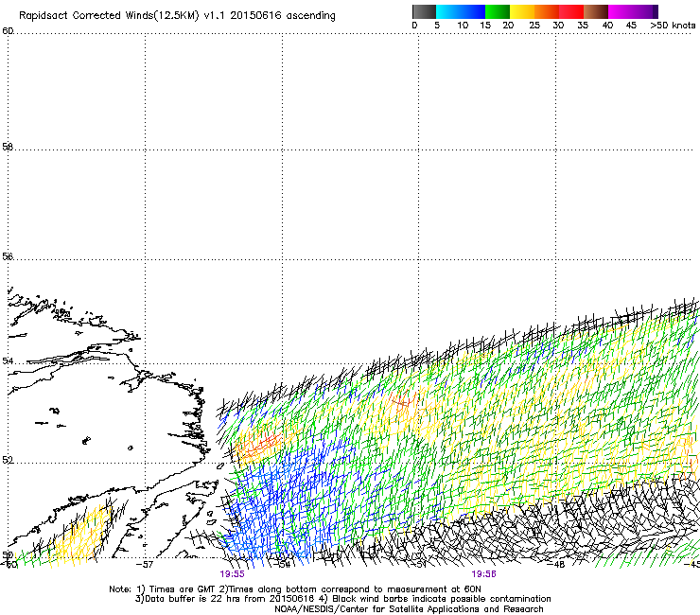The width and height of the screenshot is (700, 615).
Task: Click latitude label '54'
Action: (7, 360)
